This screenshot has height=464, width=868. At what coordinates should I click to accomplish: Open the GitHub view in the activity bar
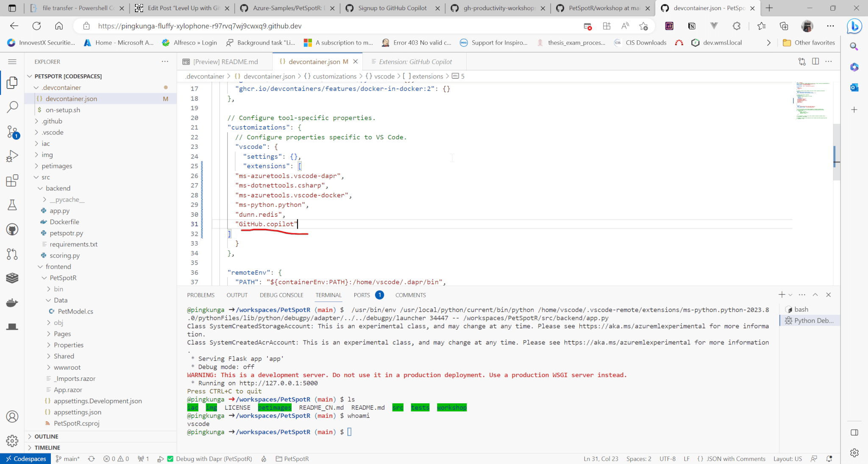pos(12,229)
